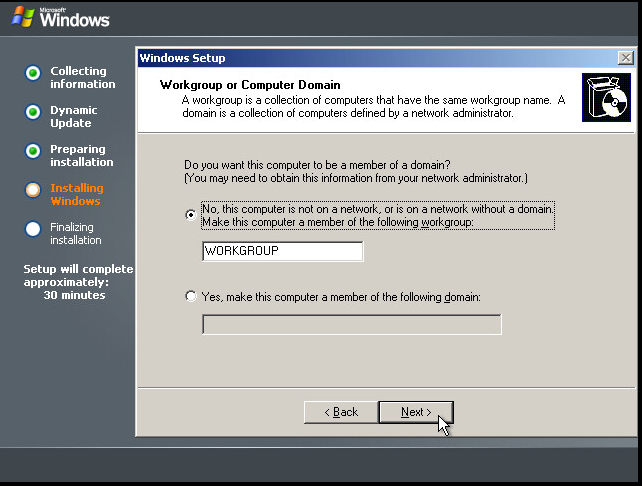Image resolution: width=642 pixels, height=486 pixels.
Task: Click the Windows Setup title bar text
Action: tap(182, 58)
